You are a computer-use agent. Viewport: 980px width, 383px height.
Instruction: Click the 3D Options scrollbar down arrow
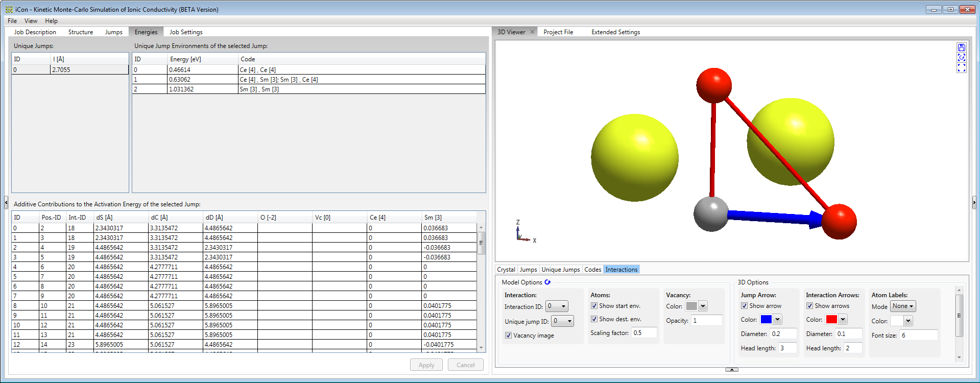(959, 357)
